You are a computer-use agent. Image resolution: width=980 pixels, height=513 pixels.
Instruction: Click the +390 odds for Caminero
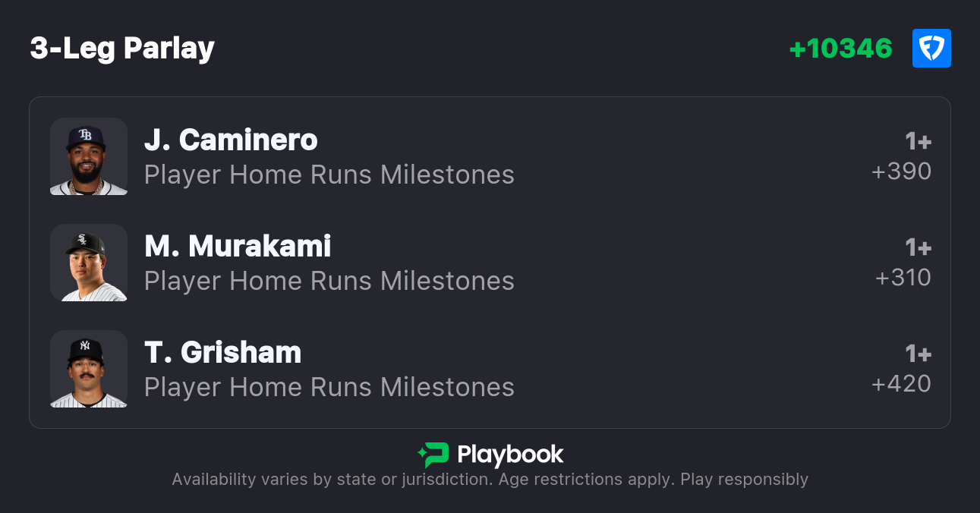[901, 172]
